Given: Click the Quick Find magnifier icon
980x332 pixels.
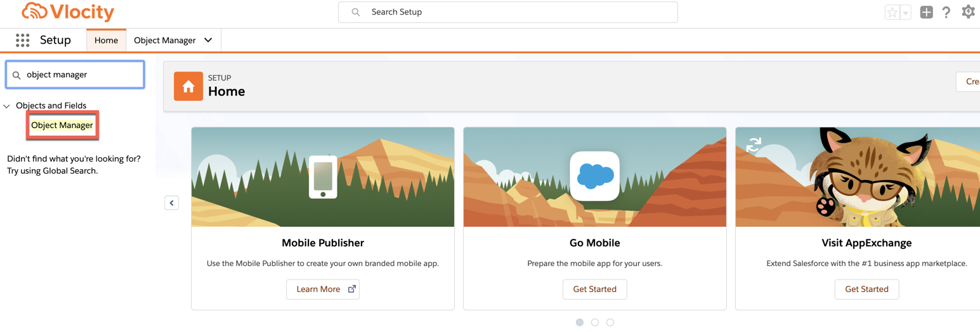Looking at the screenshot, I should click(16, 75).
